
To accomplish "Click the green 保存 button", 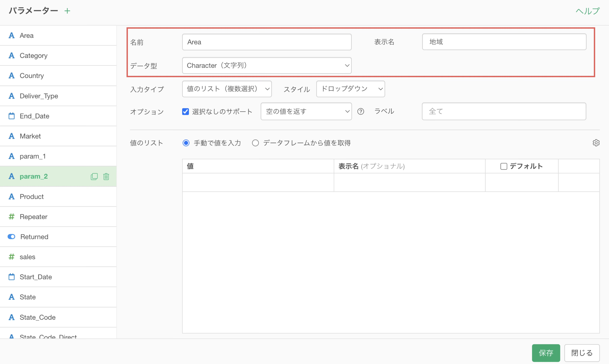I will pos(546,353).
